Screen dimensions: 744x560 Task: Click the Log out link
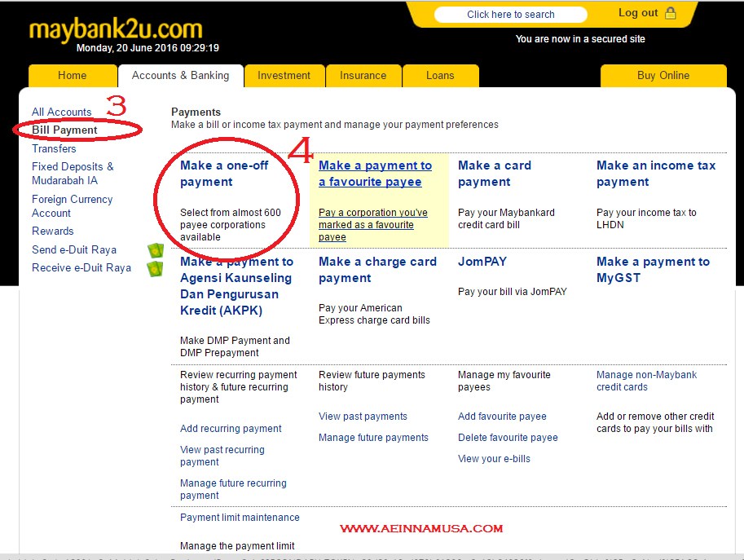pyautogui.click(x=638, y=13)
